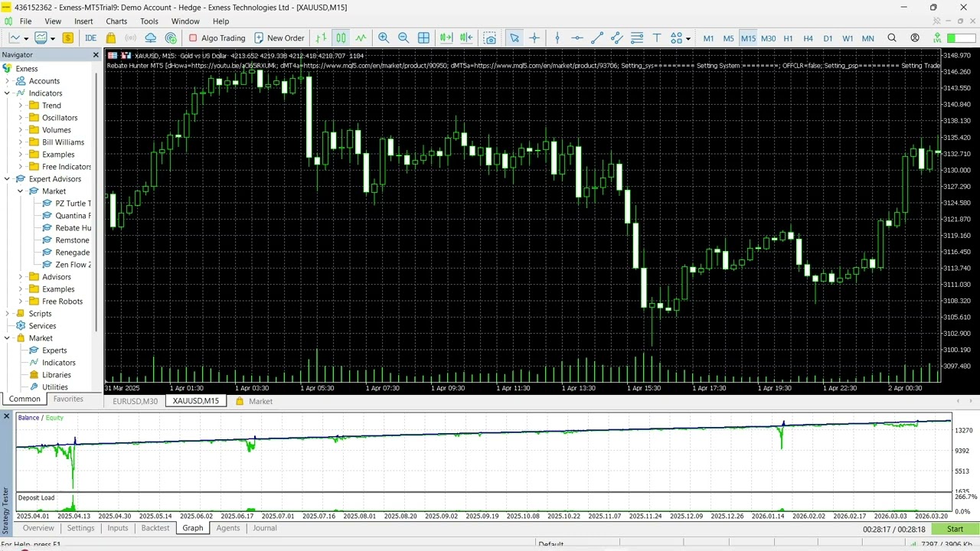Click the chart shift icon
The height and width of the screenshot is (551, 980).
point(466,37)
